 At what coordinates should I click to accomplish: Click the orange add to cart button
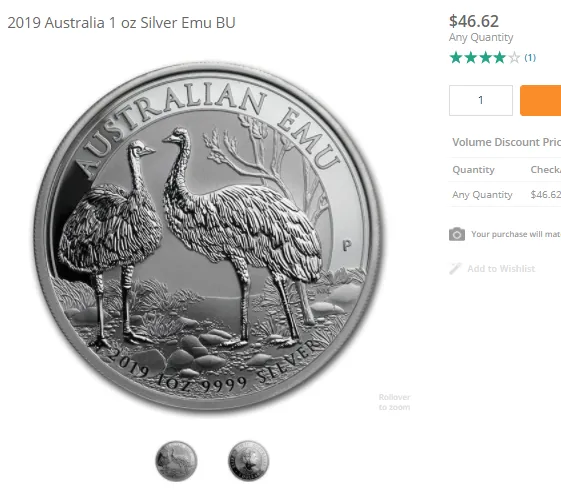tap(541, 101)
